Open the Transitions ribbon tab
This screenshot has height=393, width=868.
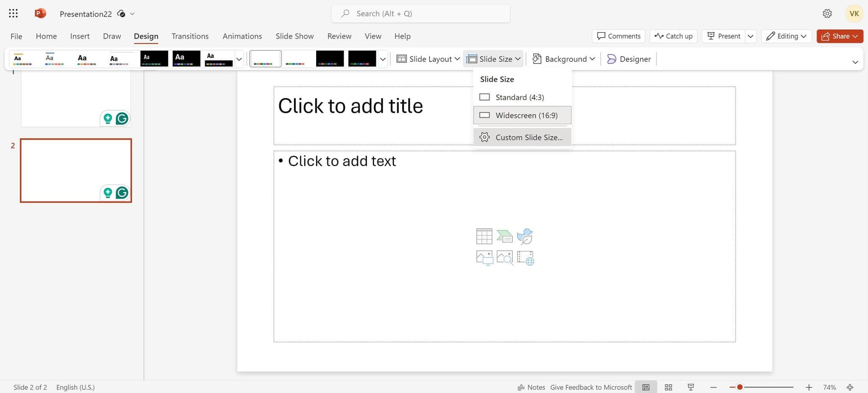[190, 36]
